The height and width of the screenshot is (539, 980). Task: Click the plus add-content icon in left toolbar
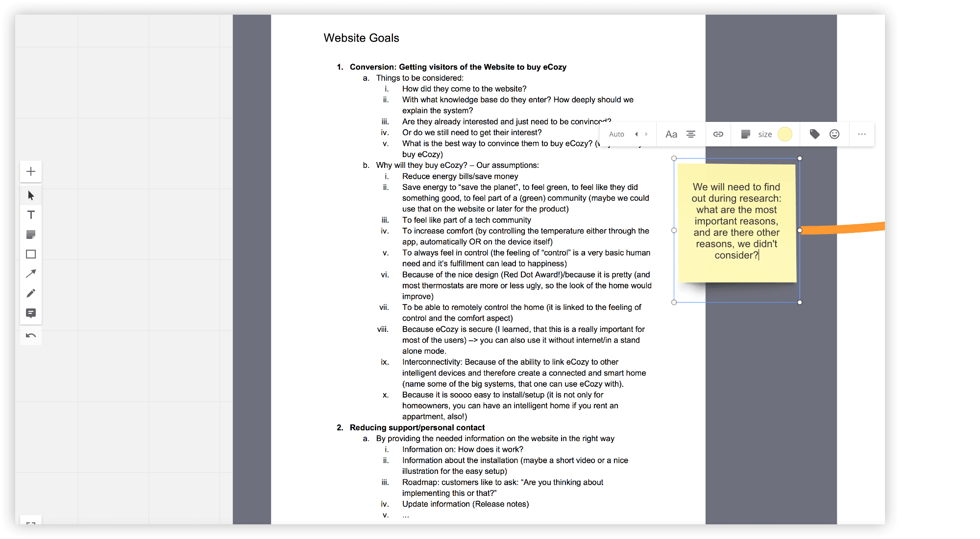point(31,171)
